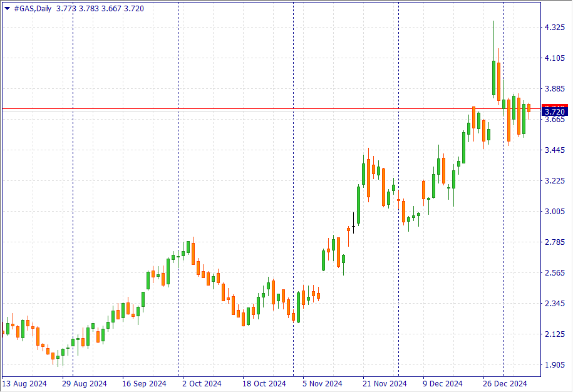Click the 21 Nov 2024 date label
This screenshot has height=392, width=573.
point(385,383)
